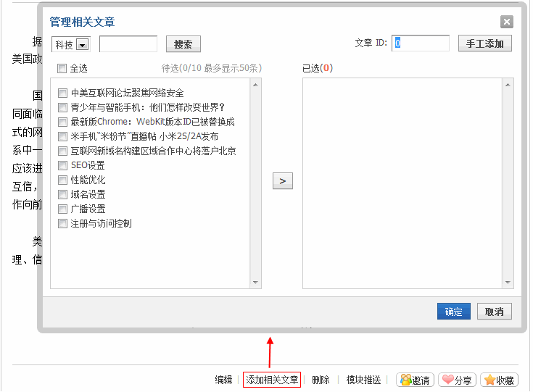The height and width of the screenshot is (392, 533).
Task: Click the 分享 heart button
Action: 457,380
